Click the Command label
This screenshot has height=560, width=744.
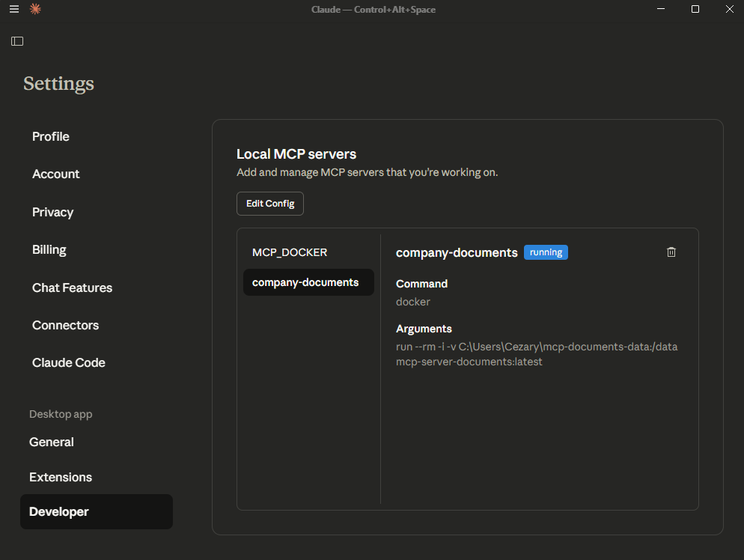pyautogui.click(x=422, y=284)
